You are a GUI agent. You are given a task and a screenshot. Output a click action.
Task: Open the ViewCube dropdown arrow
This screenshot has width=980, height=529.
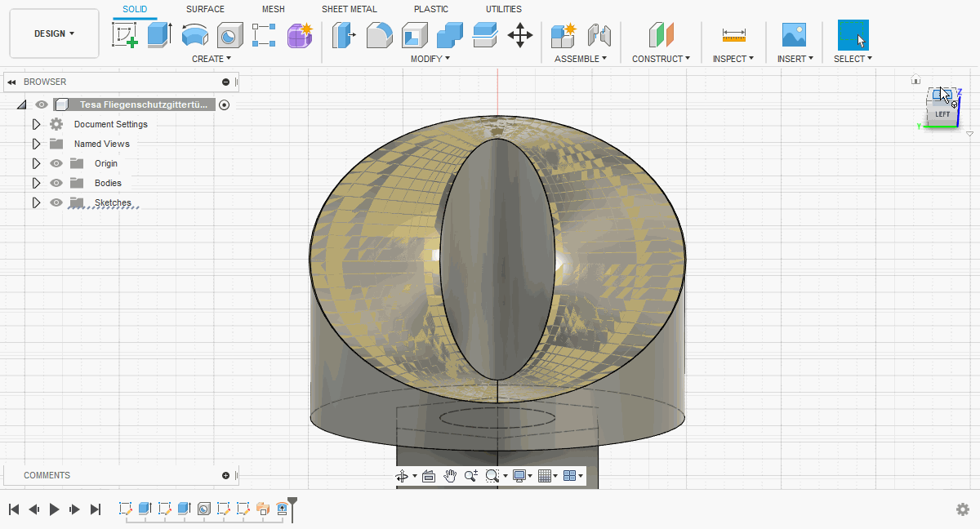969,134
